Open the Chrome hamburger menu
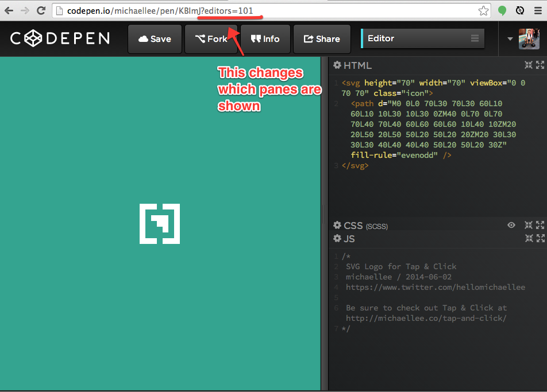 tap(538, 11)
